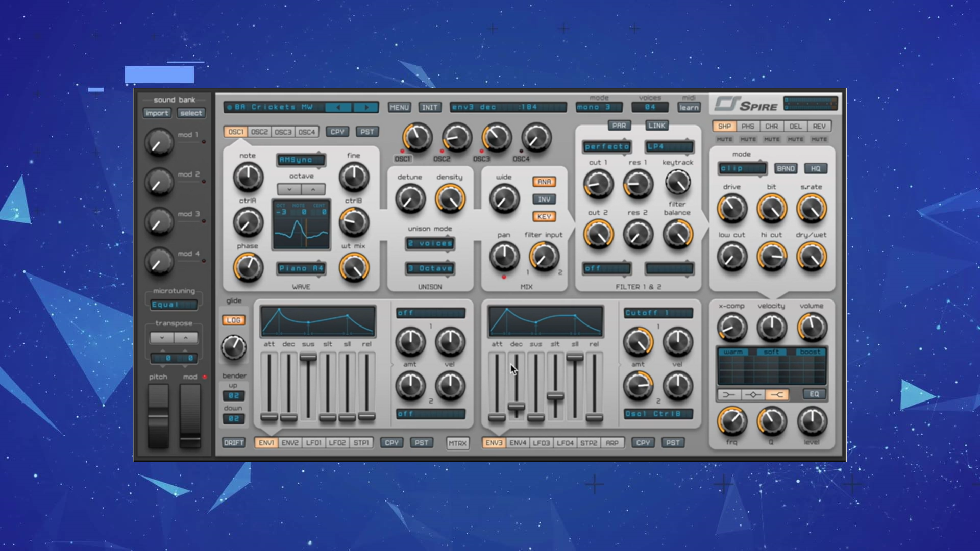Click the sound bank import button

[x=157, y=113]
